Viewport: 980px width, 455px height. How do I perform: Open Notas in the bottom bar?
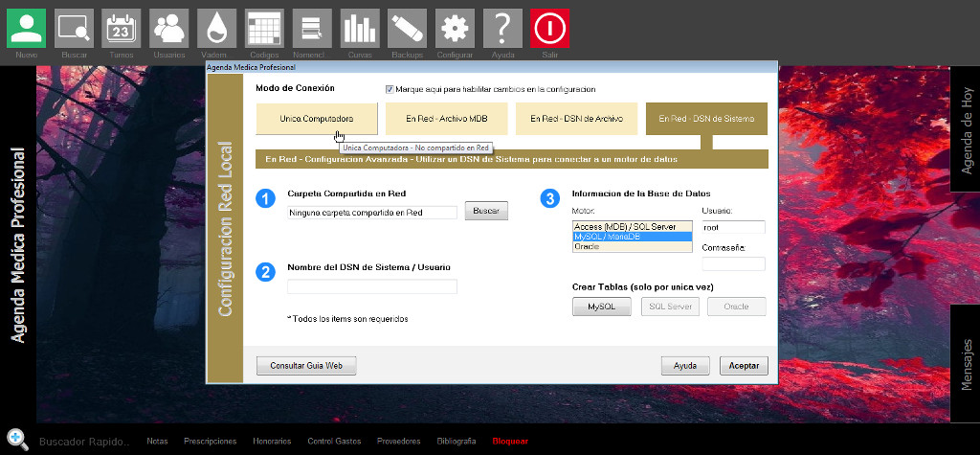click(158, 442)
